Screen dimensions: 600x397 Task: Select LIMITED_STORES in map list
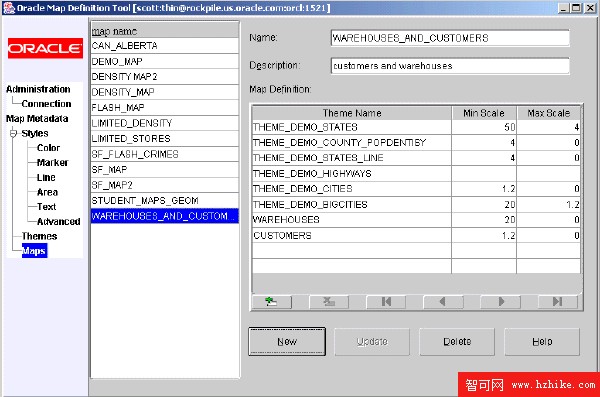(x=165, y=139)
